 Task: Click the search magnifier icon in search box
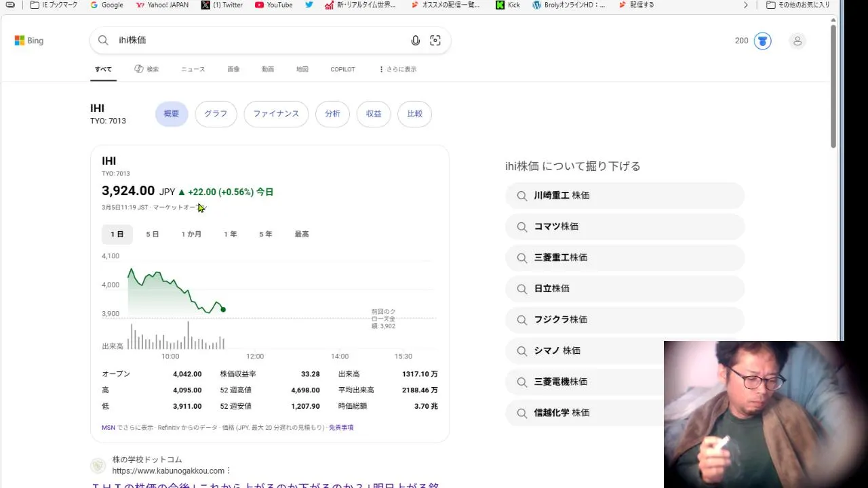(x=103, y=40)
